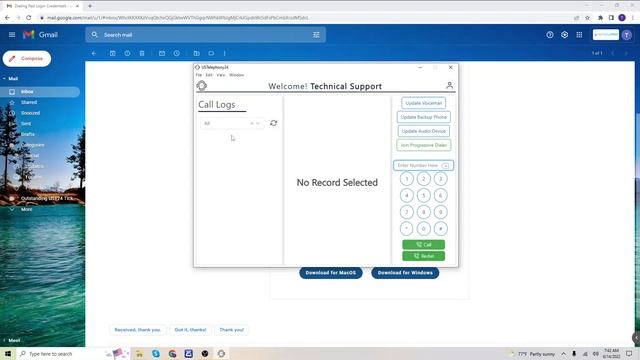
Task: Go back to inbox arrow in Gmail
Action: click(94, 53)
